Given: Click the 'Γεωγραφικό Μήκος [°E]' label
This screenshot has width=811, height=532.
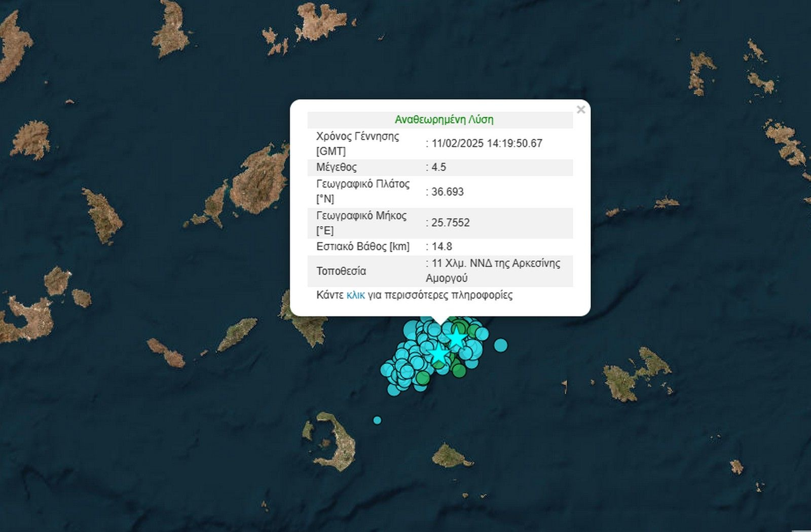Looking at the screenshot, I should [x=361, y=223].
